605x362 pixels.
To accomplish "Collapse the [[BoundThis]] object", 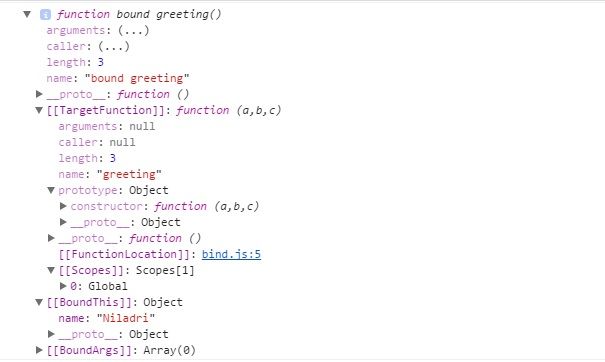I will [39, 302].
